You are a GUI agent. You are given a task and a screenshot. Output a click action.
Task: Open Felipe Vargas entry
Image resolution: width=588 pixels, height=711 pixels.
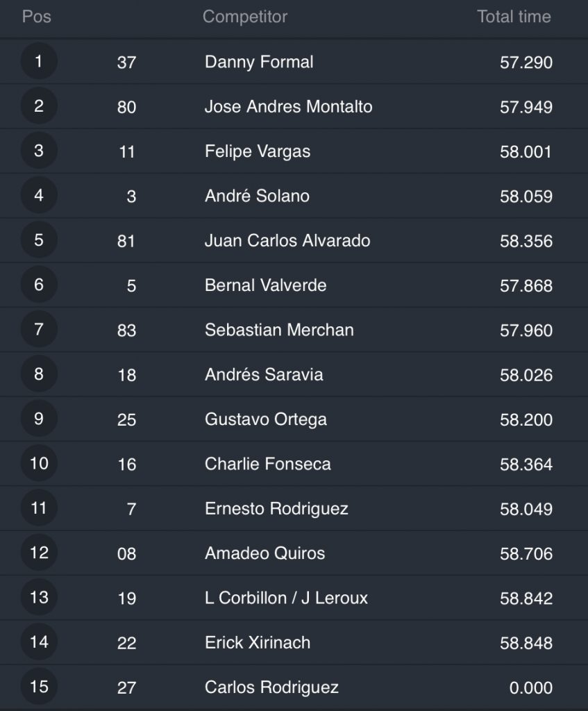(258, 151)
